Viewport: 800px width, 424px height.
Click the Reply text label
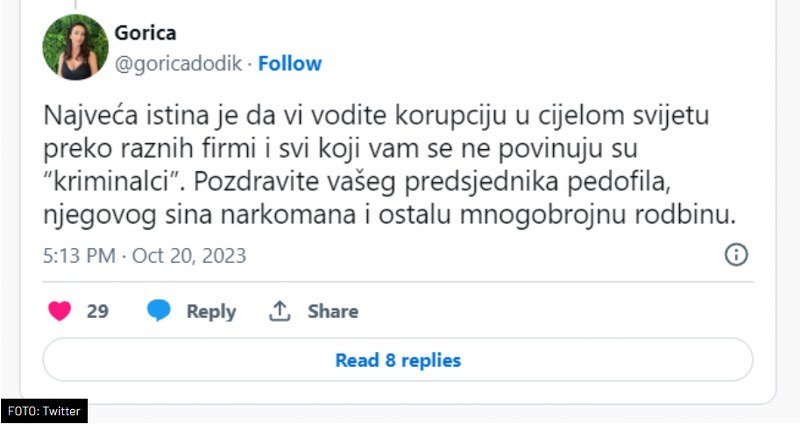click(211, 311)
